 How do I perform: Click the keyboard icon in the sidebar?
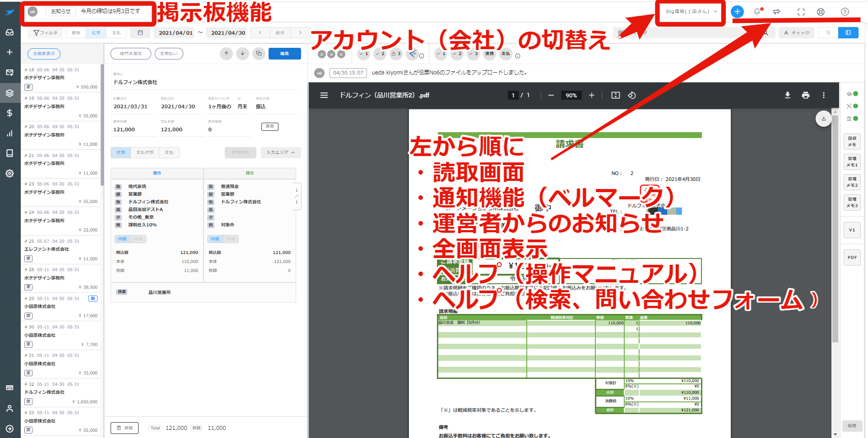coord(9,387)
